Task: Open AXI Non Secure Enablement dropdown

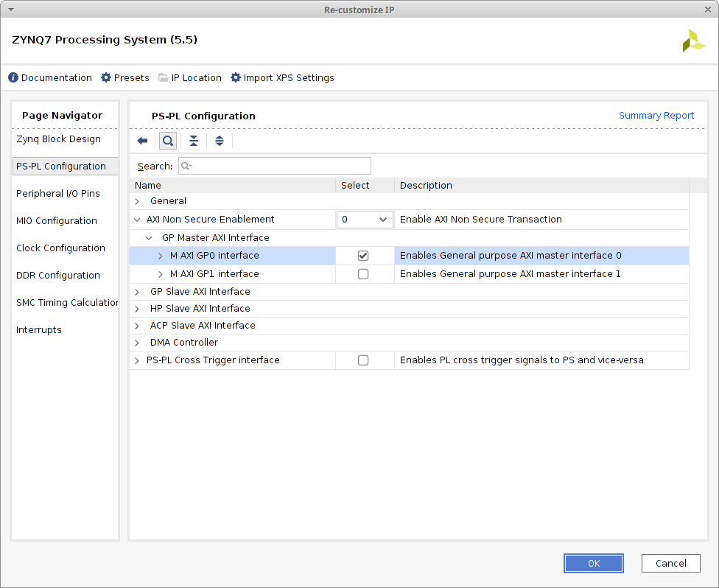Action: pyautogui.click(x=365, y=220)
